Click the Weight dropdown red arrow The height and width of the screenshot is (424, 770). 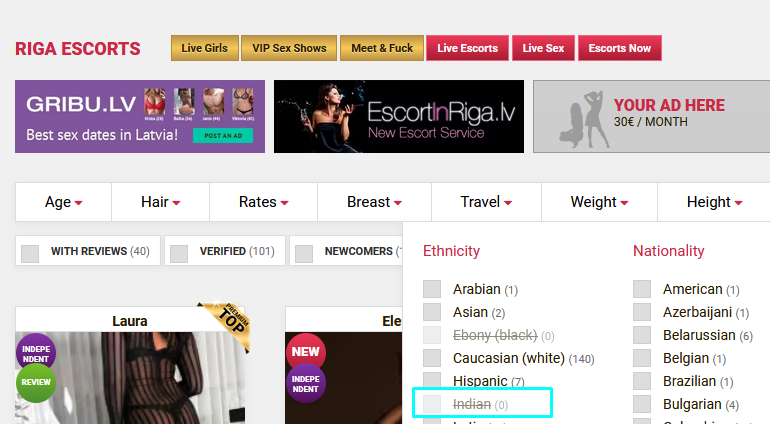(624, 203)
